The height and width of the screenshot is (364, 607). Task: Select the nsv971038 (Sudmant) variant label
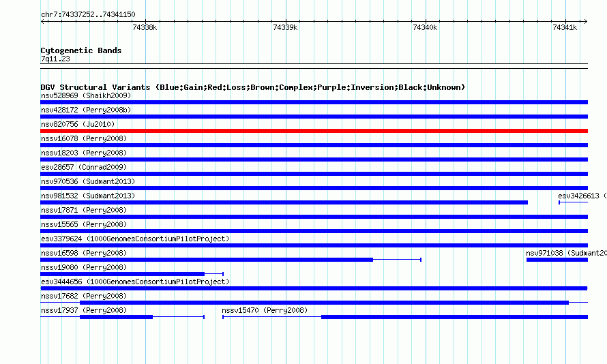tap(566, 253)
